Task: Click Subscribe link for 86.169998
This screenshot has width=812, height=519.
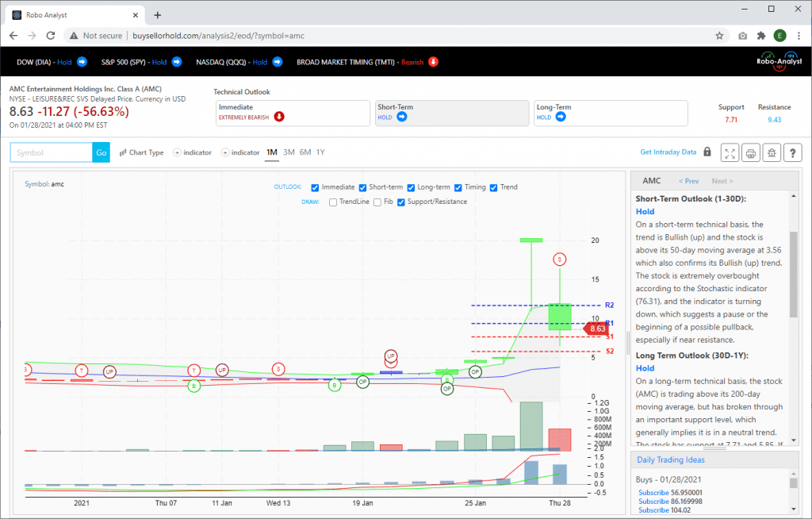Action: pyautogui.click(x=653, y=502)
